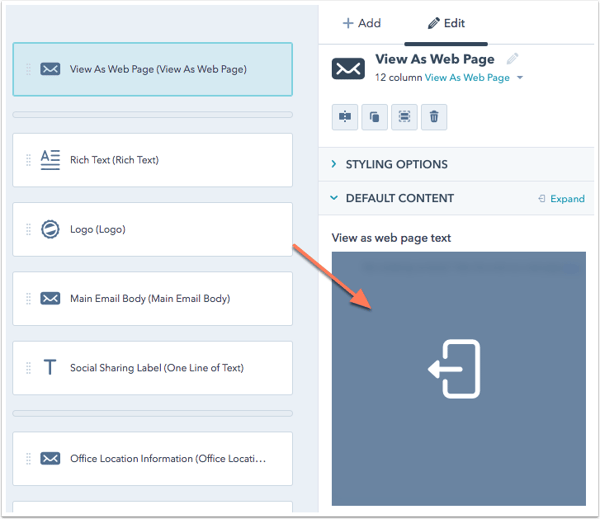Select the Main Email Body module row
600x519 pixels.
[150, 299]
